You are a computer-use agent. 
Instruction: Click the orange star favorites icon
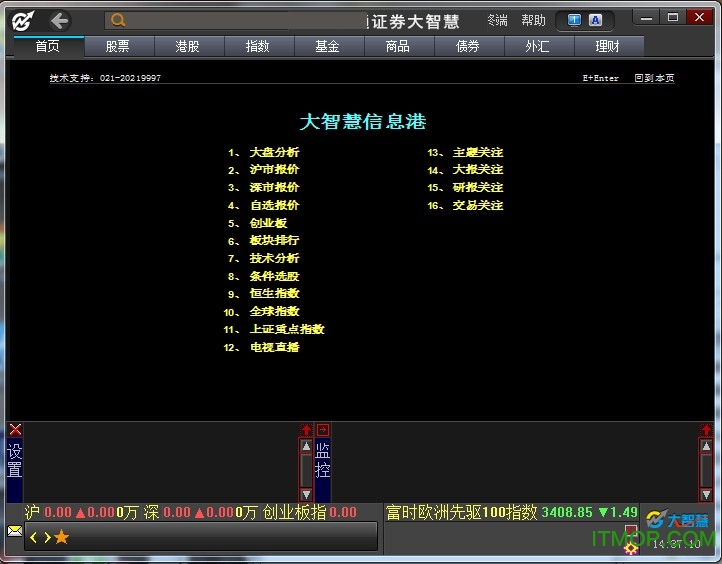point(61,537)
